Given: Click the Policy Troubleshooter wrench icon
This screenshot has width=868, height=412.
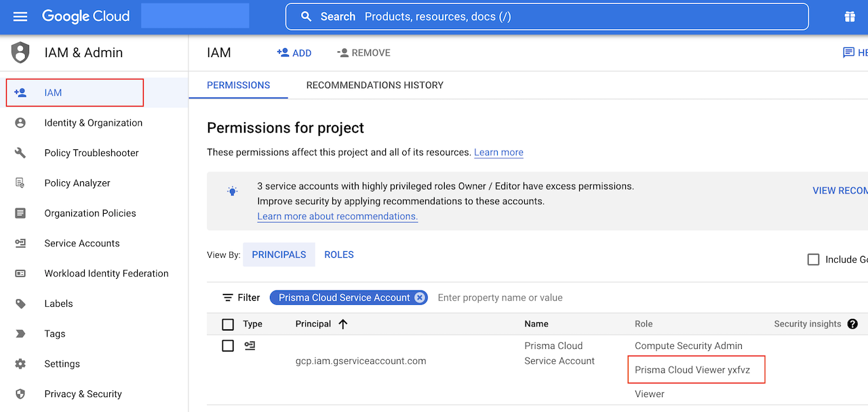Looking at the screenshot, I should click(x=20, y=153).
